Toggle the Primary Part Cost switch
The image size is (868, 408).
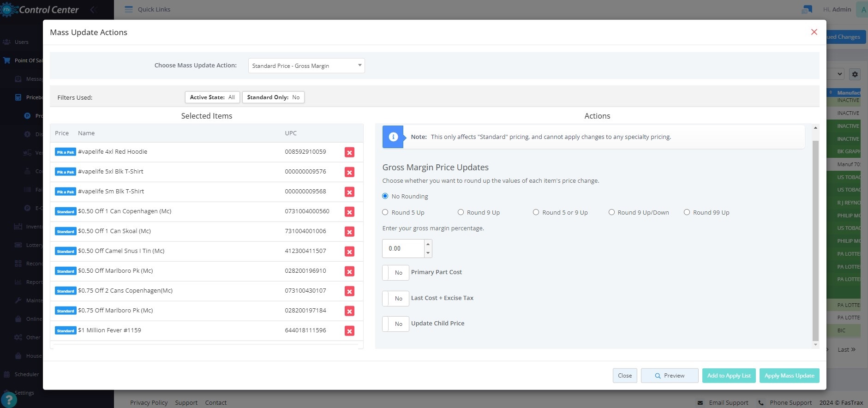click(395, 273)
